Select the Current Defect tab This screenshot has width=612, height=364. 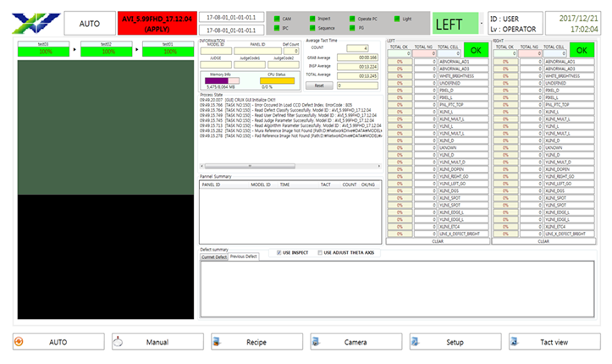(214, 257)
